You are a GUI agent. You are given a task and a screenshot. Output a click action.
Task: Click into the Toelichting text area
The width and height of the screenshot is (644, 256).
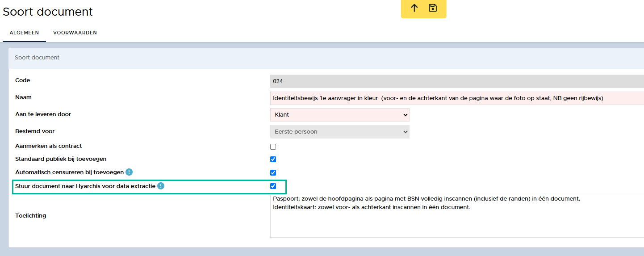(457, 216)
